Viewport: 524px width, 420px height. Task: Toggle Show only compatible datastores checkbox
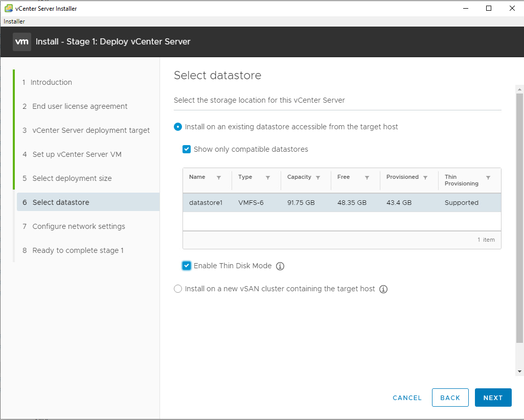click(187, 149)
